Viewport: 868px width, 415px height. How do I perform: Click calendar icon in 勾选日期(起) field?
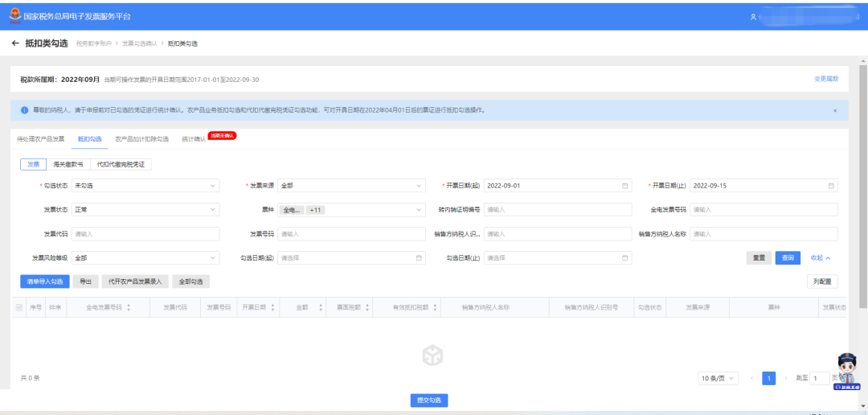(419, 258)
